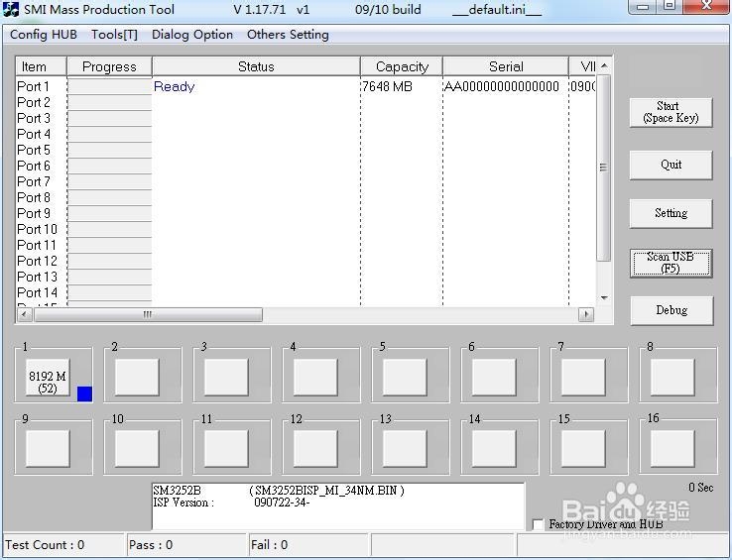Select slot 1 button showing 8192 M
Screen dimensions: 732x560
pos(48,378)
